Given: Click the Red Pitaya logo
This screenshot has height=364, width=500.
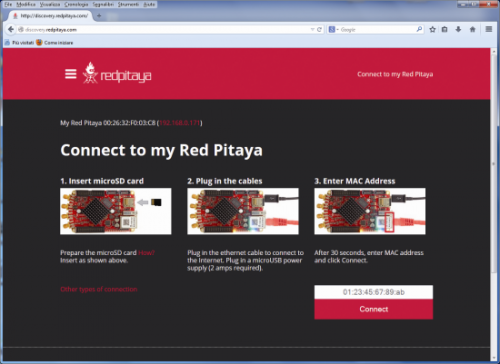Looking at the screenshot, I should click(117, 73).
